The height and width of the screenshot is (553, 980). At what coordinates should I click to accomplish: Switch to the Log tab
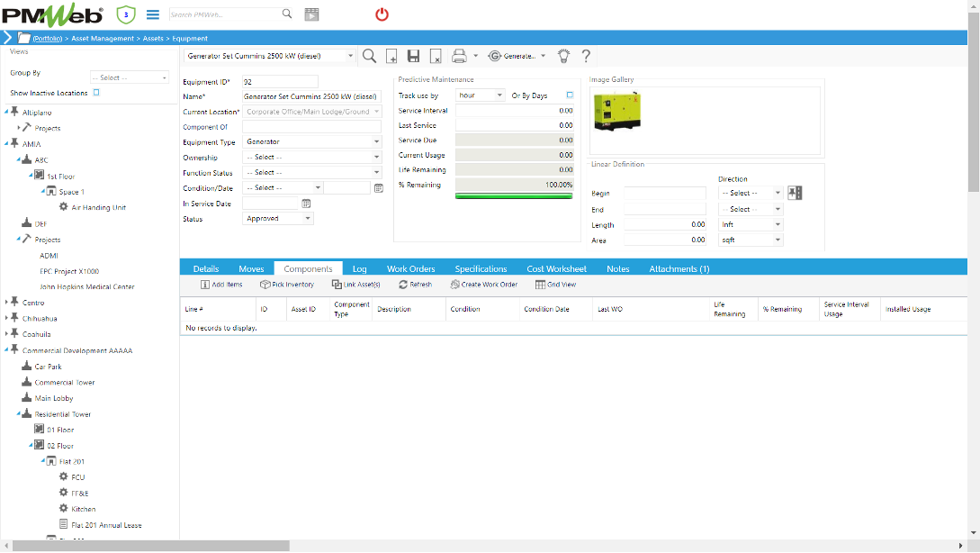[359, 269]
